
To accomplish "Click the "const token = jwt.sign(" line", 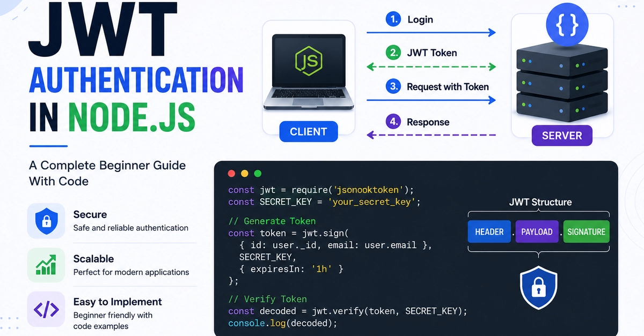I will click(288, 233).
